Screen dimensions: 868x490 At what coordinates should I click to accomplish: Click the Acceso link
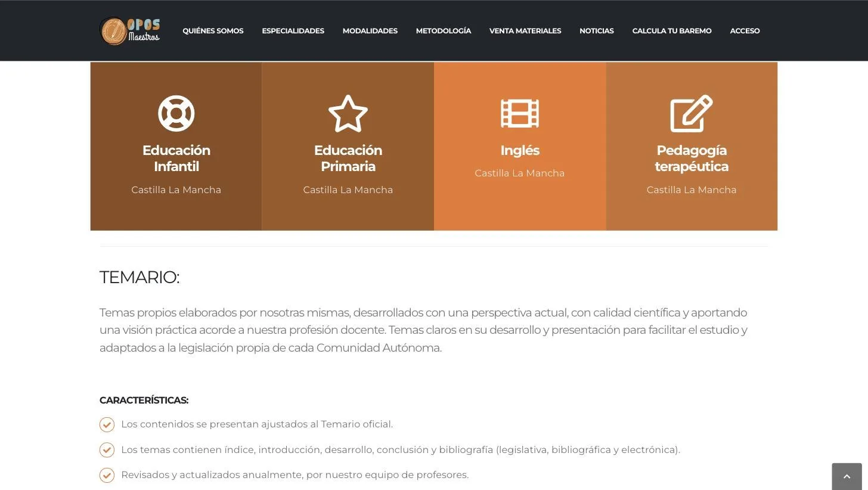click(x=745, y=31)
